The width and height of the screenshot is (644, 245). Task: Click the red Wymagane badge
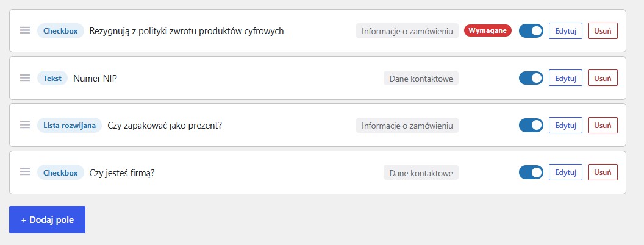[488, 31]
